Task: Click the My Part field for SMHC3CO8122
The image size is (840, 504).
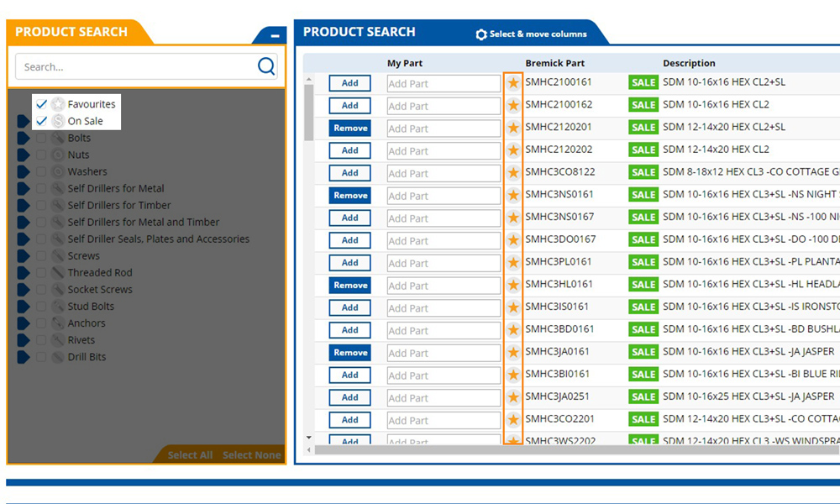Action: click(444, 173)
